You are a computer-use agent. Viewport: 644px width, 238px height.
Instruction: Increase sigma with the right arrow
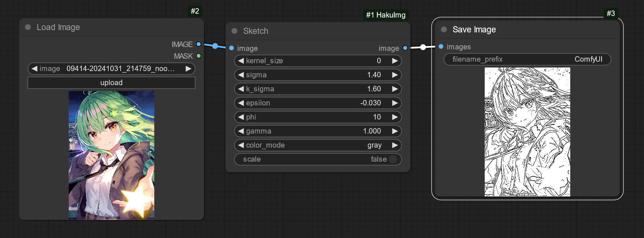[395, 75]
